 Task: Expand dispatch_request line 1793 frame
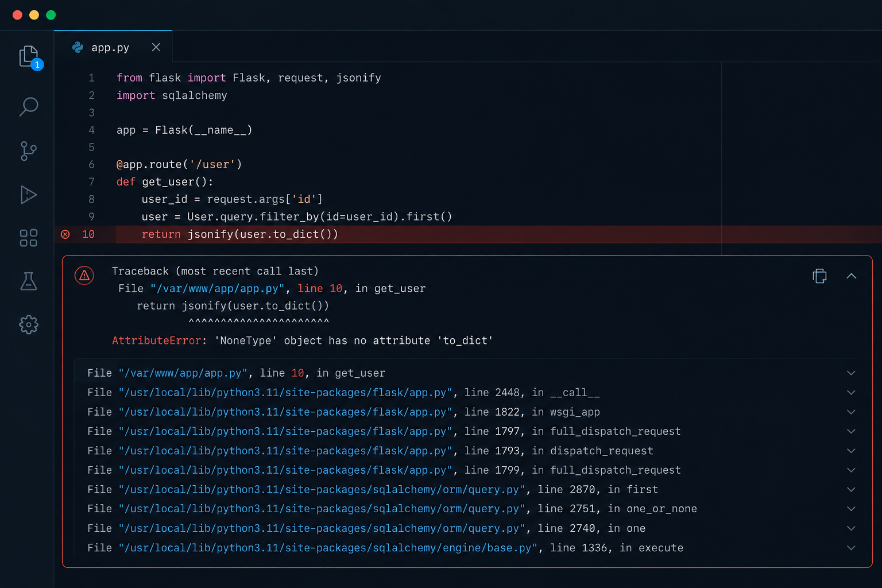[851, 451]
